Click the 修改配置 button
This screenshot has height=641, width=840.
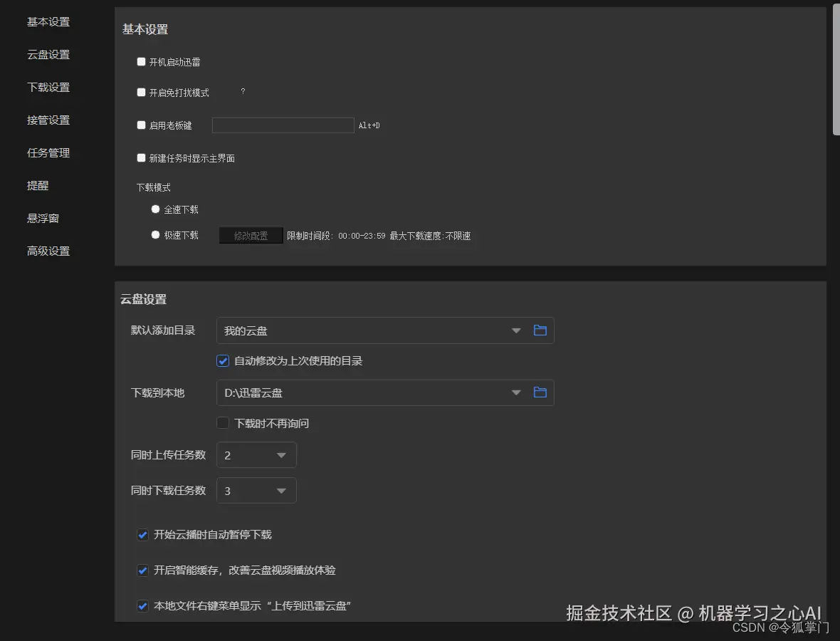(x=251, y=235)
